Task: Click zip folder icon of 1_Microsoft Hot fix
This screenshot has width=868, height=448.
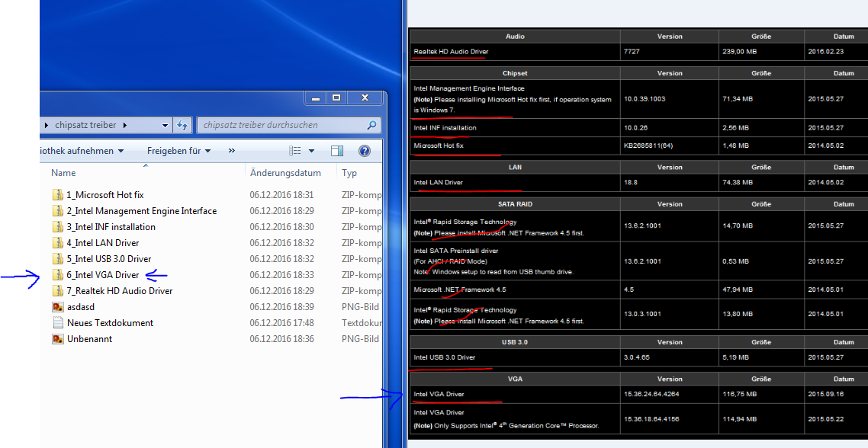Action: pyautogui.click(x=57, y=195)
